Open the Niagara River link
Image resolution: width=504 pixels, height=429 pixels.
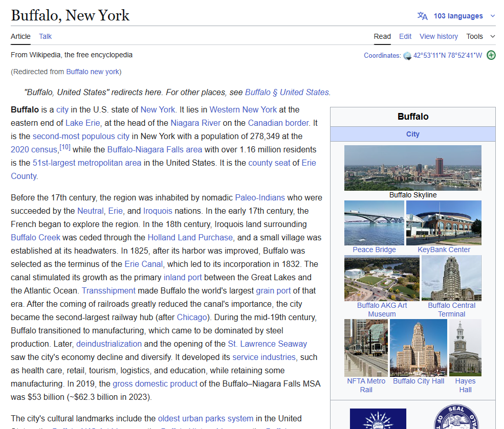click(x=195, y=123)
